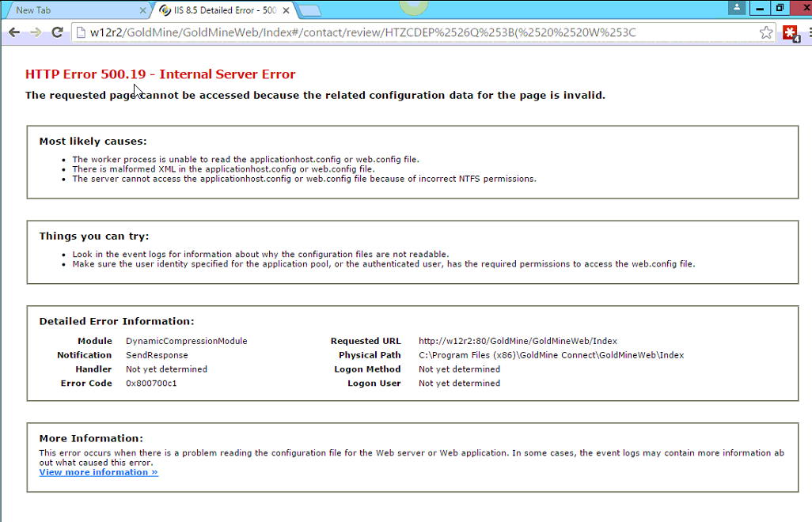
Task: Switch to the 'New Tab' tab
Action: coord(71,10)
